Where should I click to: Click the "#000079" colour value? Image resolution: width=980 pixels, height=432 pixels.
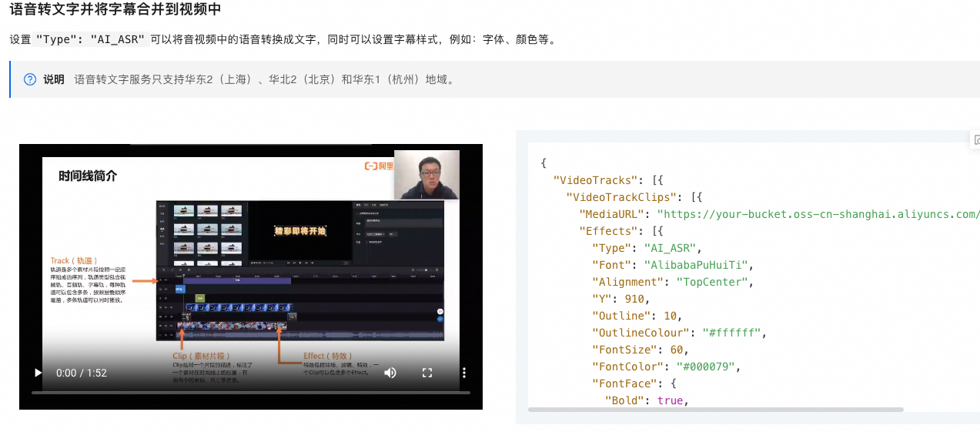click(705, 367)
